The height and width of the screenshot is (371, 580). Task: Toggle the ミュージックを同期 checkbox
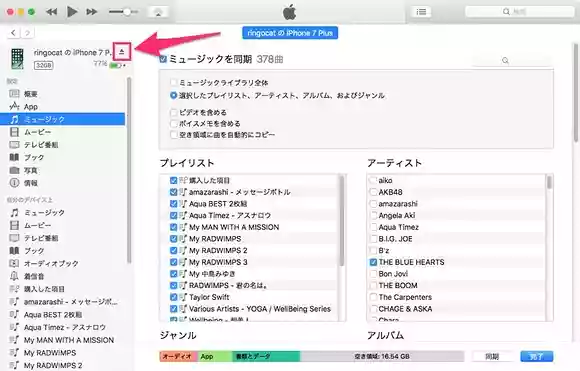click(x=163, y=59)
